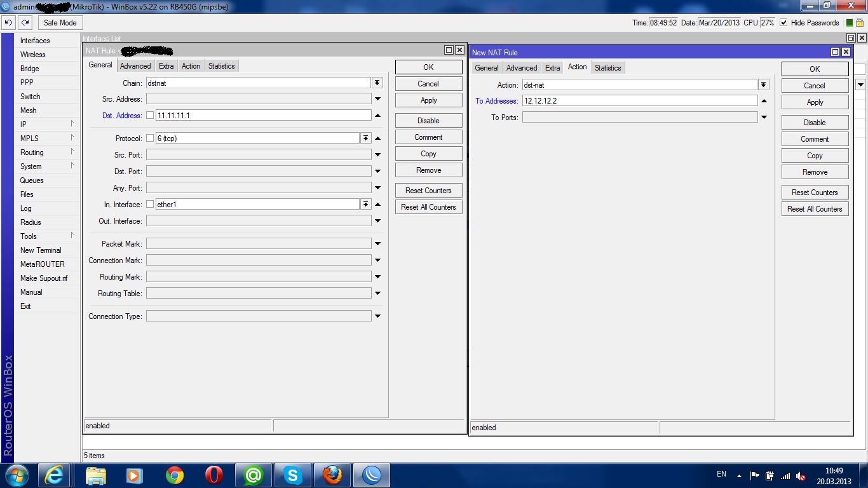The width and height of the screenshot is (868, 488).
Task: Click the volume icon in system tray
Action: [801, 476]
